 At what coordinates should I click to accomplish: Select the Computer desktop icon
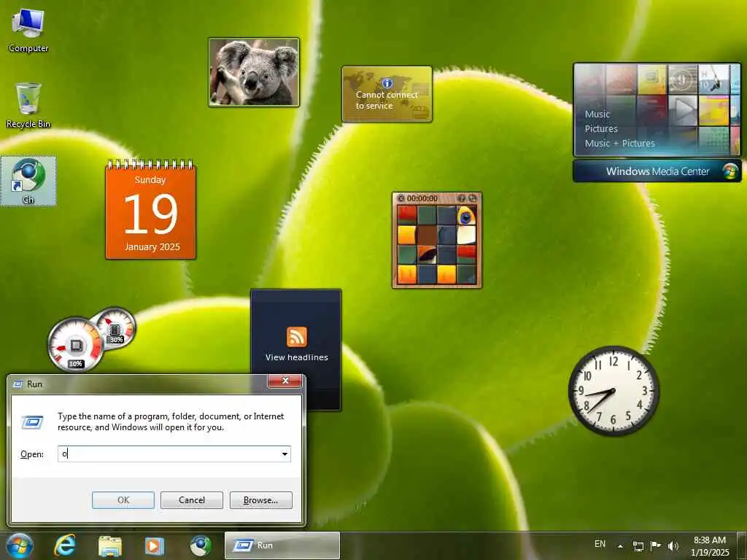(x=28, y=31)
